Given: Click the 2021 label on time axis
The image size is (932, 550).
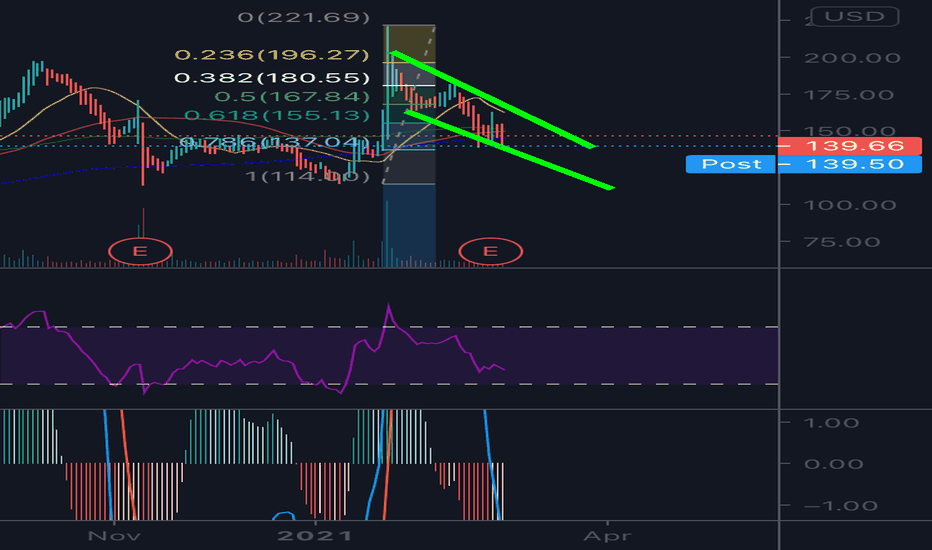Looking at the screenshot, I should tap(315, 536).
